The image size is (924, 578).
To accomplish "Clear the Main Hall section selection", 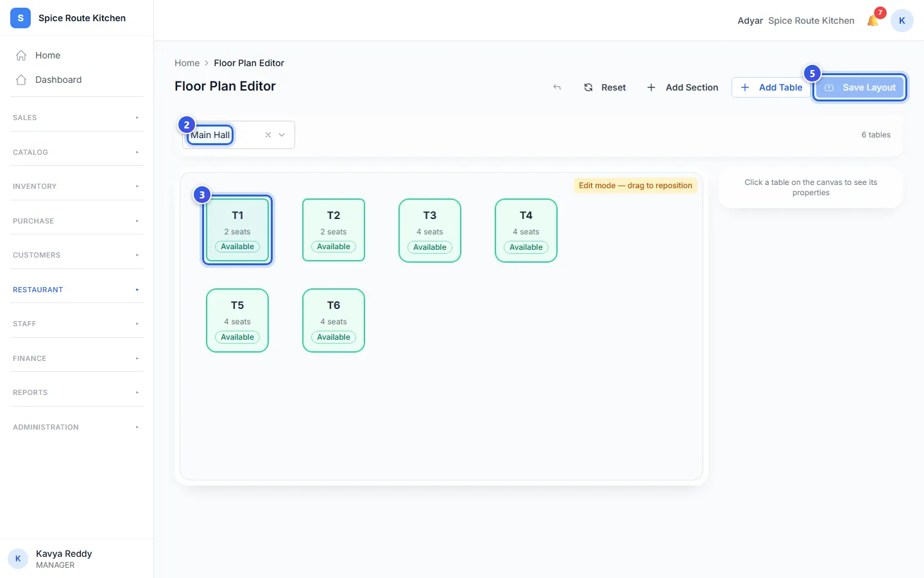I will point(268,135).
